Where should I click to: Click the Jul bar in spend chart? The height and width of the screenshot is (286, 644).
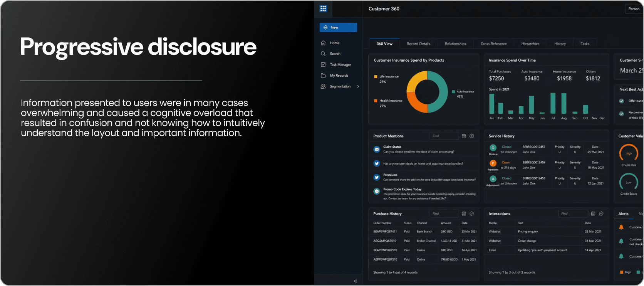(553, 103)
